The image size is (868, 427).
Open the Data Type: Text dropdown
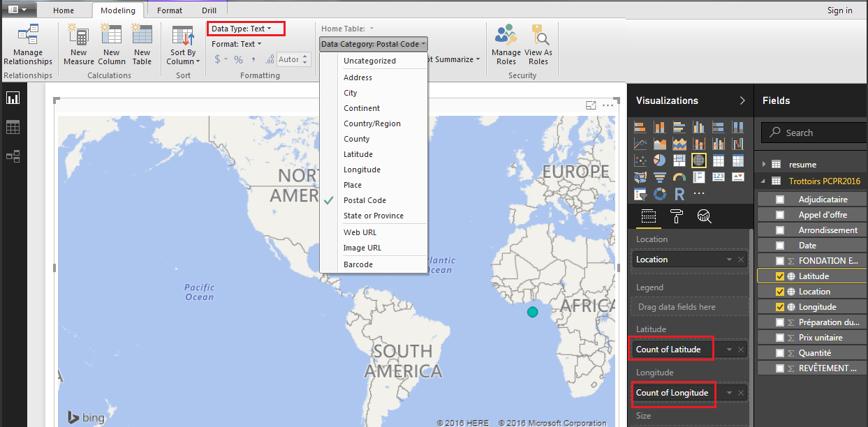242,29
